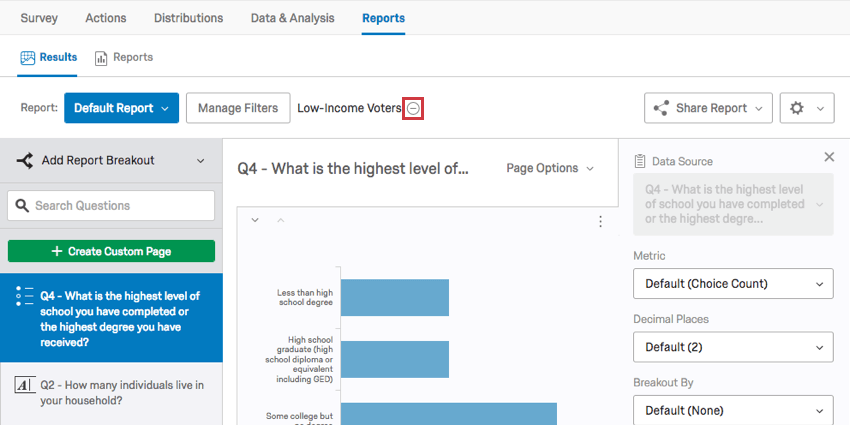Expand the Page Options menu
Viewport: 850px width, 425px height.
(550, 168)
